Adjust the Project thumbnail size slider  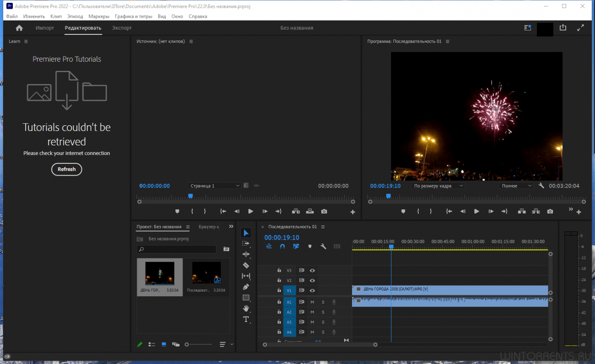[198, 344]
